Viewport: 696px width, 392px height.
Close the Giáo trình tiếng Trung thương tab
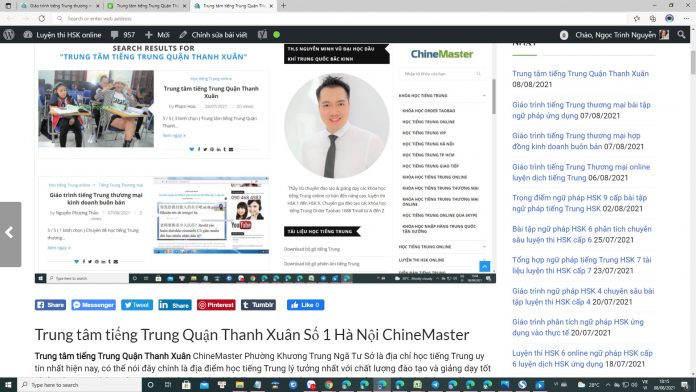click(x=97, y=6)
